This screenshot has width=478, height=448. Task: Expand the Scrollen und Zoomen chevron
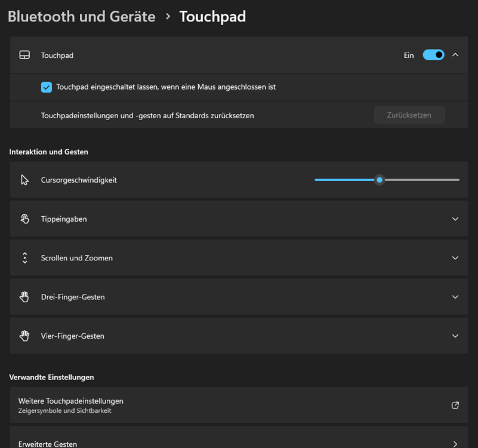click(455, 258)
